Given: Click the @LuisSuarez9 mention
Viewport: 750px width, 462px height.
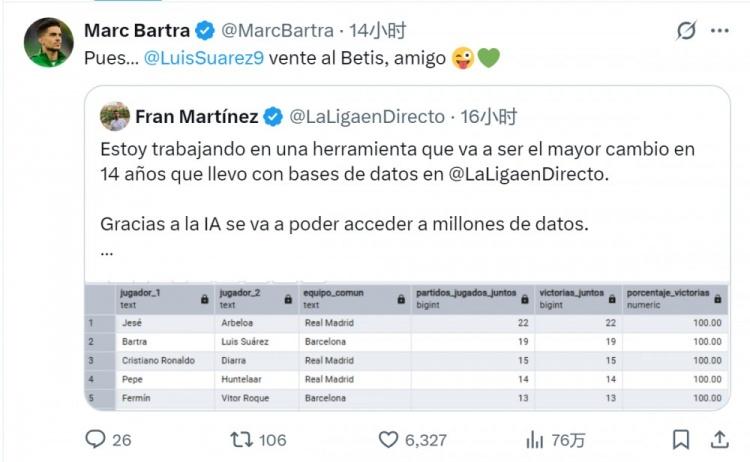Looking at the screenshot, I should [x=204, y=58].
